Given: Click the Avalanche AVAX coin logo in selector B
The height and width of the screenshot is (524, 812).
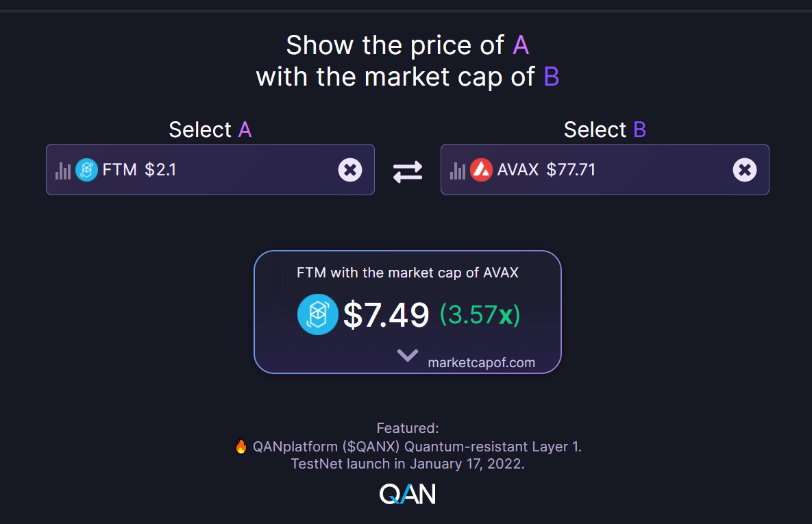Looking at the screenshot, I should click(481, 169).
